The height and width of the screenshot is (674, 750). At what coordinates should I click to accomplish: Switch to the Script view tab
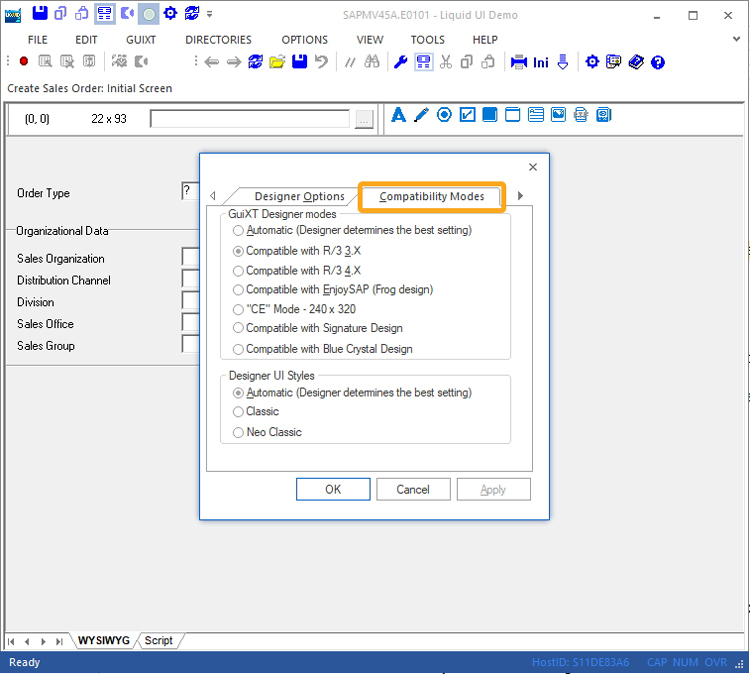tap(158, 640)
